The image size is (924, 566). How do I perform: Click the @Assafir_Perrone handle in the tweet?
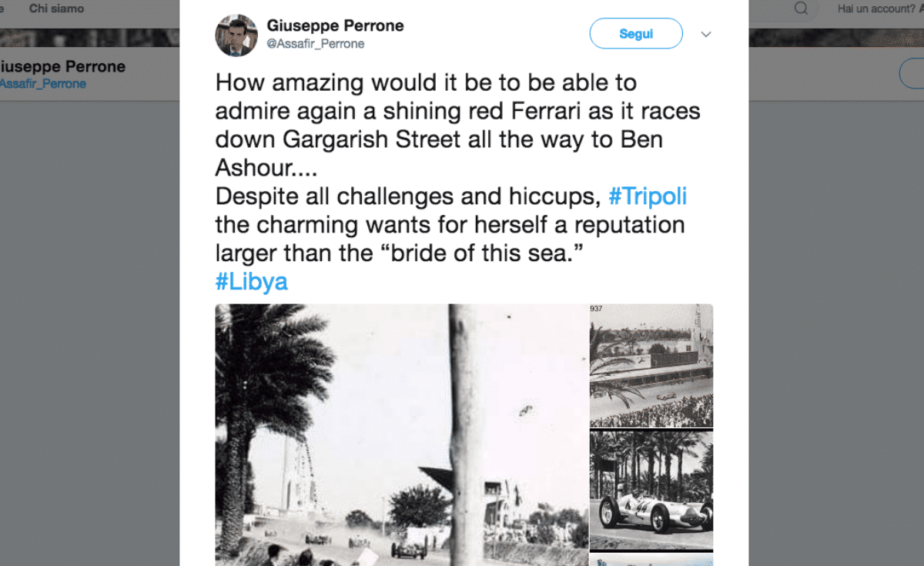tap(316, 44)
